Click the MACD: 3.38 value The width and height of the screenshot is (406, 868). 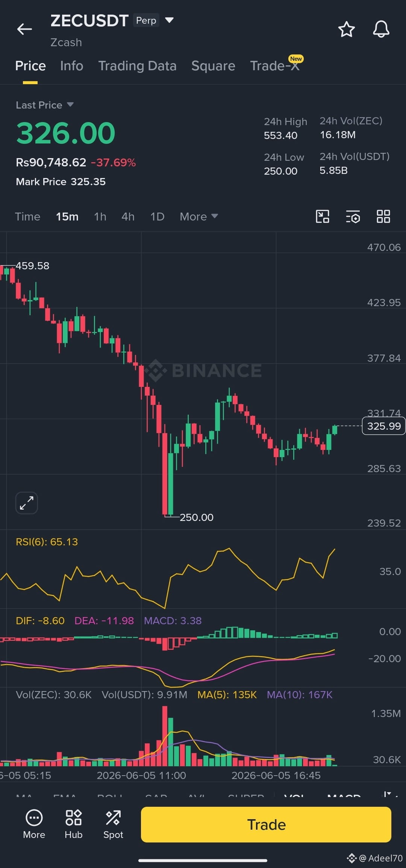(173, 620)
